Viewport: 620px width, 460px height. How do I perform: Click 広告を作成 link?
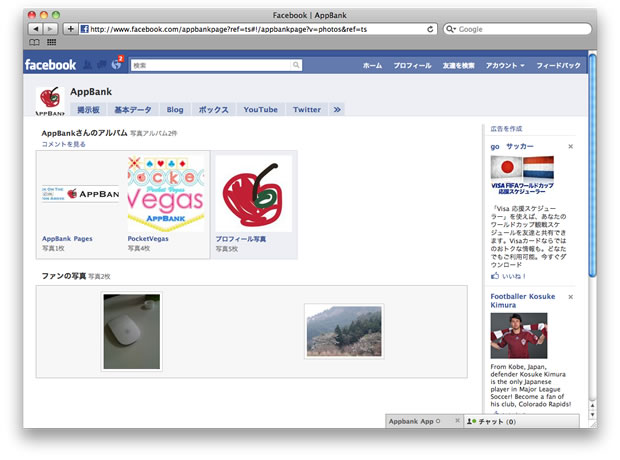(506, 129)
